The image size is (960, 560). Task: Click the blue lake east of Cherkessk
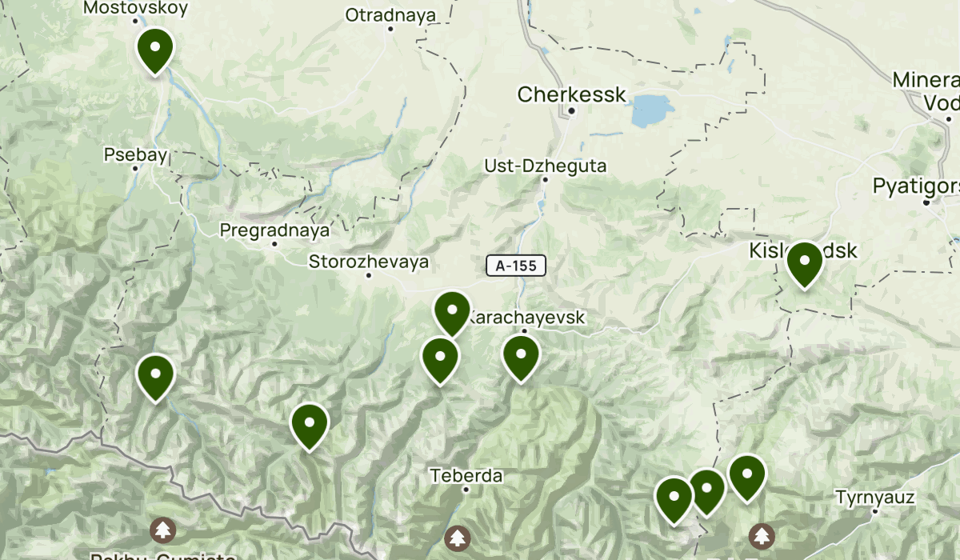[652, 110]
